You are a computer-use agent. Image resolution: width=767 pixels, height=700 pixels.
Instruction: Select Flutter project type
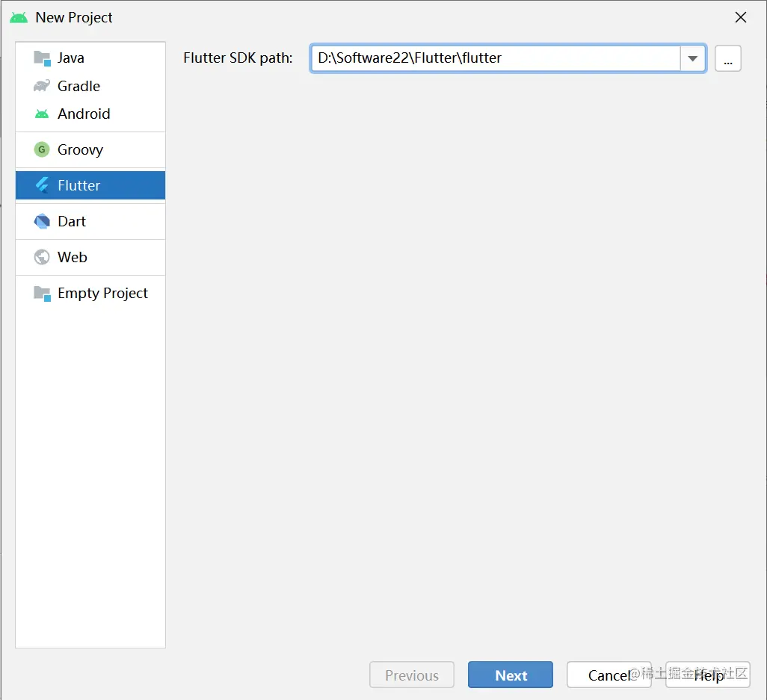tap(90, 185)
